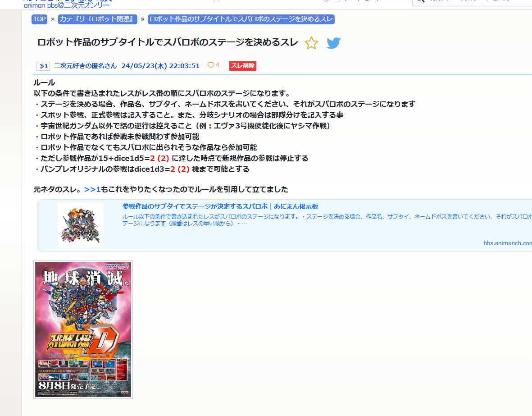Image resolution: width=532 pixels, height=416 pixels.
Task: Click the rule line starting ・スポット参戦
Action: (x=188, y=115)
